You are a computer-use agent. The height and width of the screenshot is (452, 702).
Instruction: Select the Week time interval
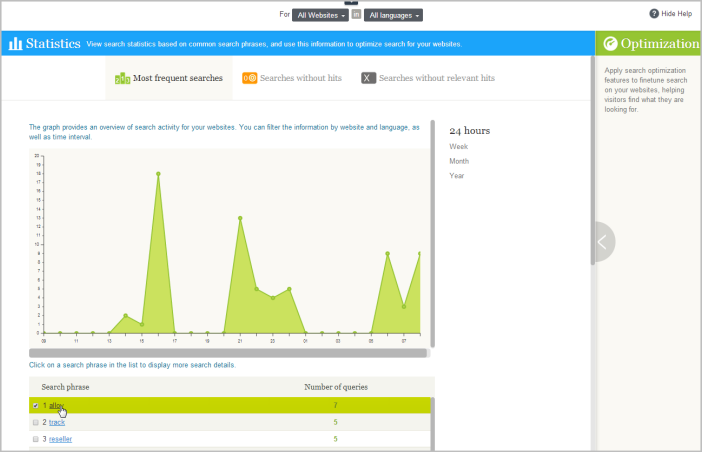[458, 146]
